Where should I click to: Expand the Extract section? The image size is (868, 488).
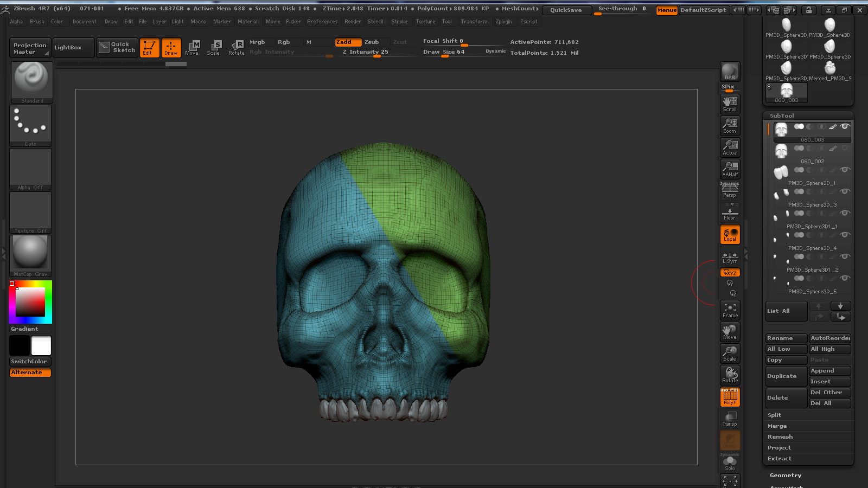(x=780, y=458)
